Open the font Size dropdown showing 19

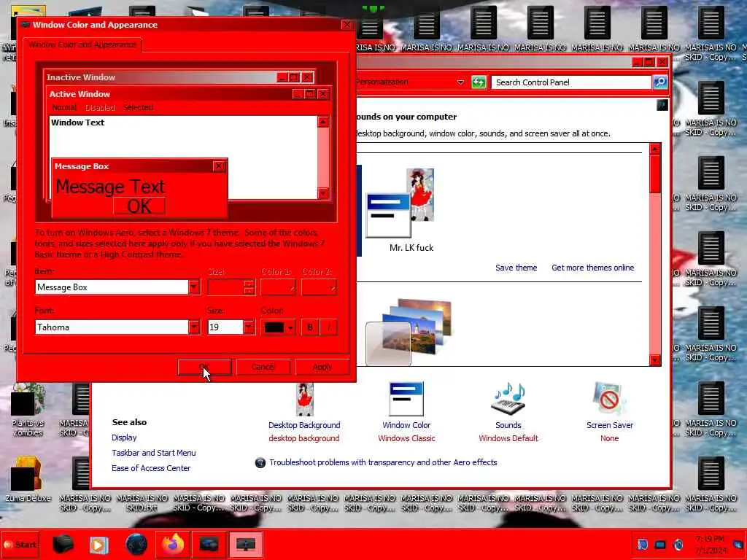point(249,327)
